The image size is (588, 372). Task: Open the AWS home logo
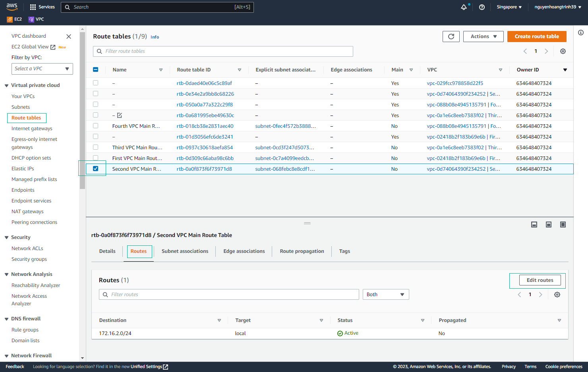(12, 7)
